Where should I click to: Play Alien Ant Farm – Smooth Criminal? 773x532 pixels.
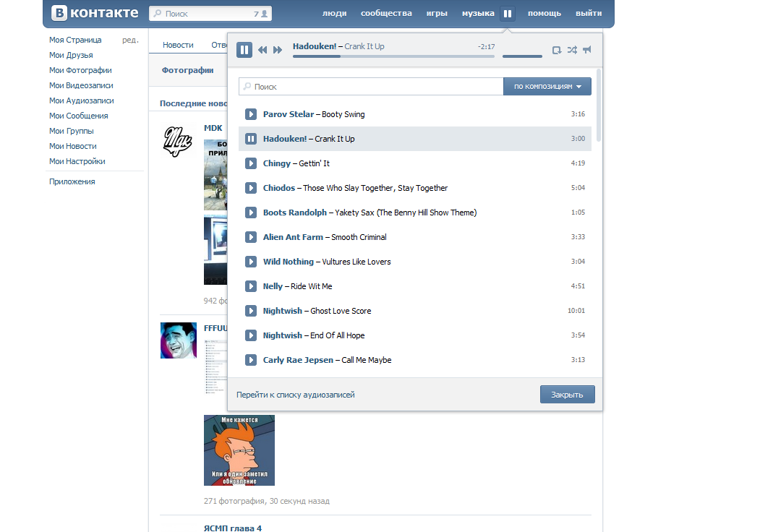tap(251, 237)
